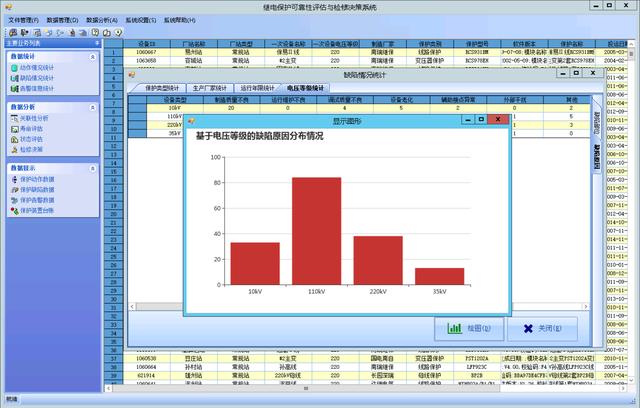Click the fifth icon in the main toolbar
Viewport: 640px width, 408px height.
[60, 33]
